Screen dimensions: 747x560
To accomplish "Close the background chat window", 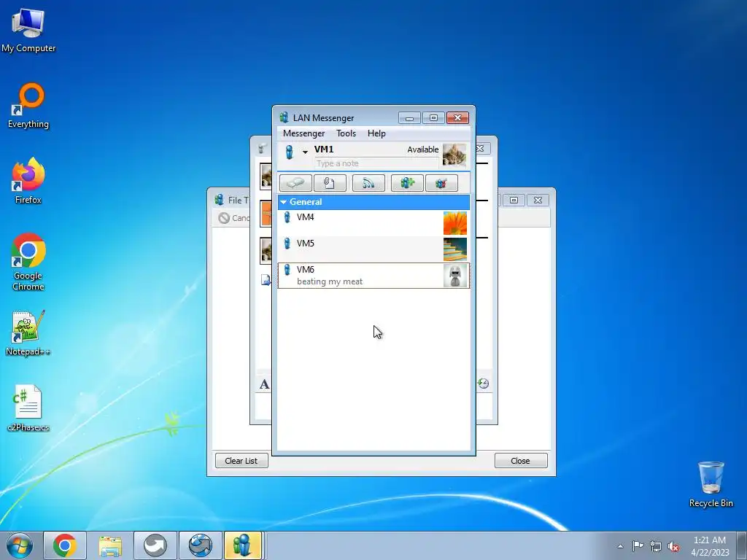I will pyautogui.click(x=480, y=149).
